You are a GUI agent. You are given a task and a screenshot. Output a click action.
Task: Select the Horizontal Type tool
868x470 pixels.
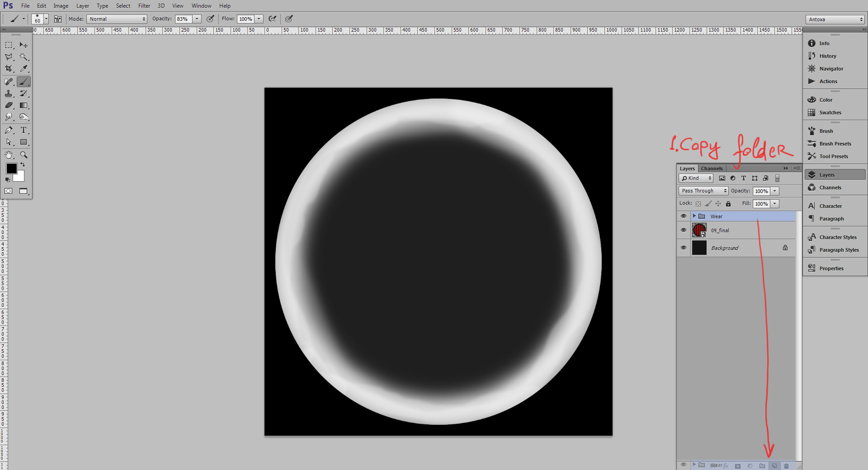pyautogui.click(x=24, y=130)
